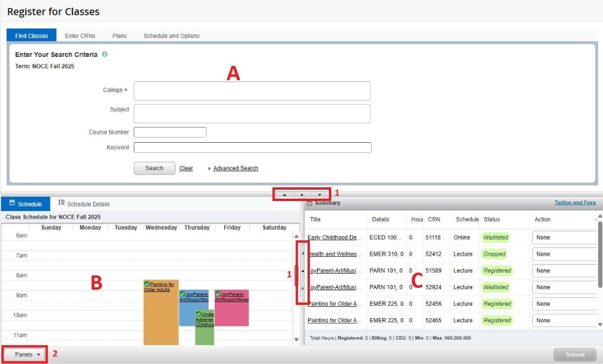The width and height of the screenshot is (603, 364).
Task: Click inside the Keyword input field
Action: [x=252, y=148]
